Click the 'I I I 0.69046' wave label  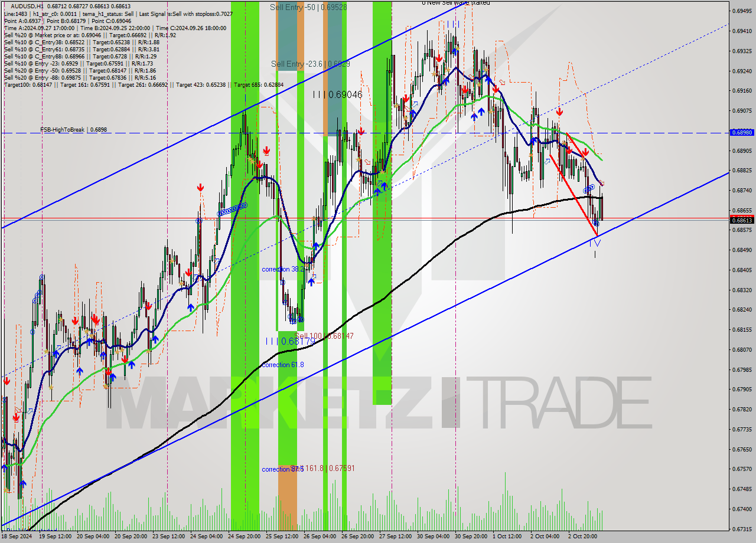(337, 94)
